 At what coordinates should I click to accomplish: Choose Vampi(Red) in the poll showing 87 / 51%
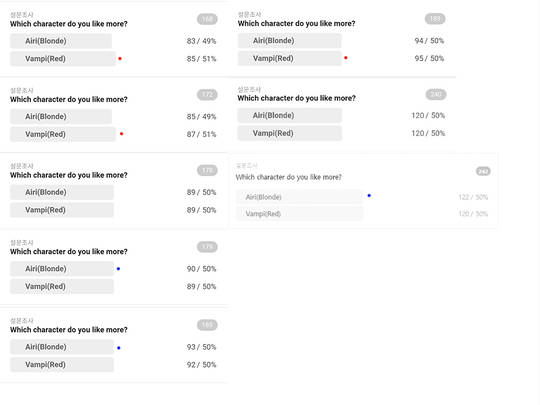(63, 134)
